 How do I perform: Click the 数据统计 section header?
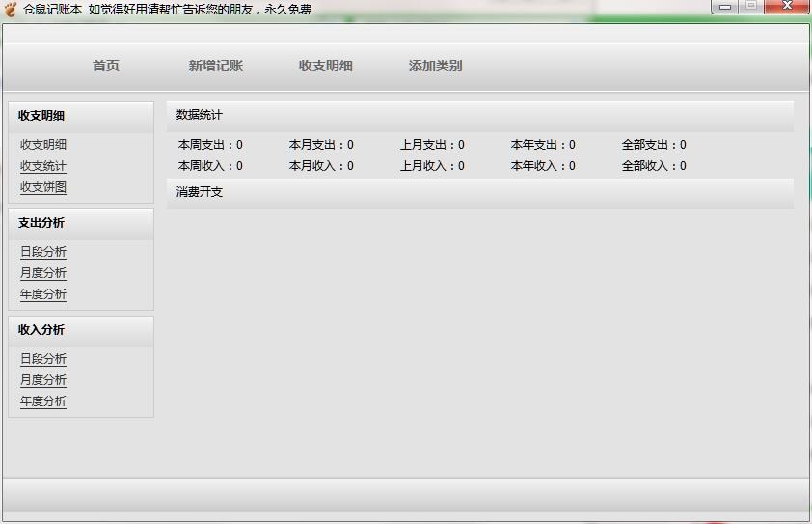(x=480, y=116)
